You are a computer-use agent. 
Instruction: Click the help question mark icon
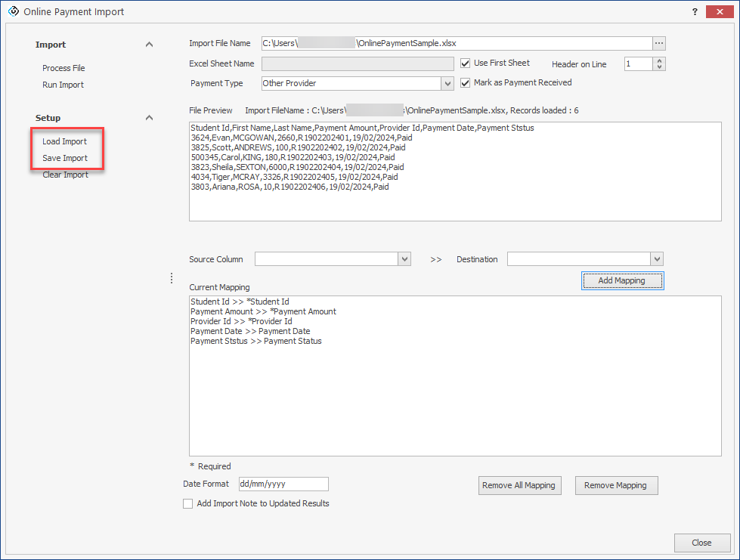pyautogui.click(x=694, y=12)
